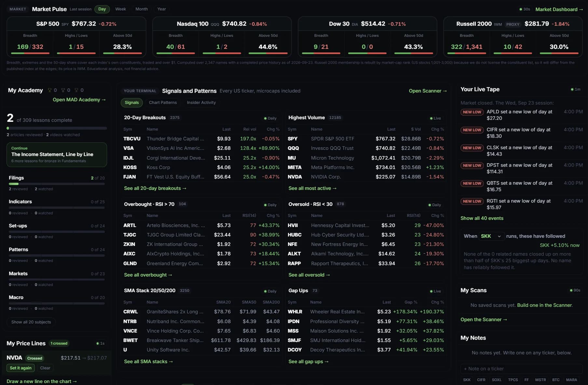Open the Market Dashboard link

[559, 9]
